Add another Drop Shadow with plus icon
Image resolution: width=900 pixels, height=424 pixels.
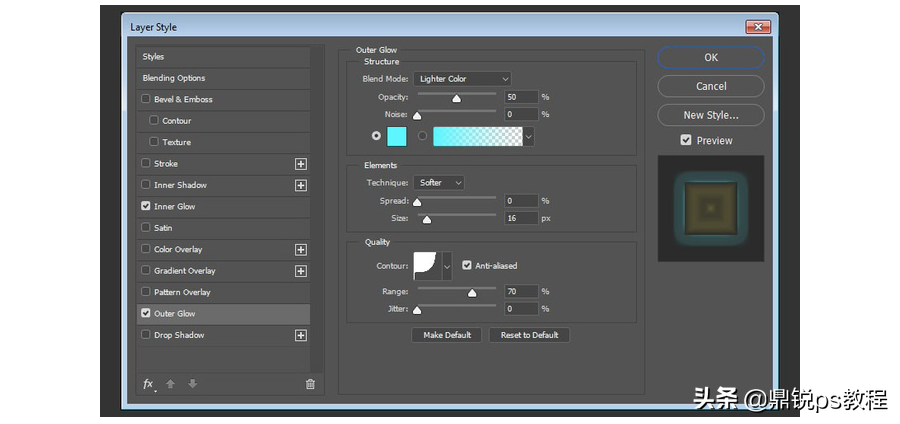pos(301,335)
